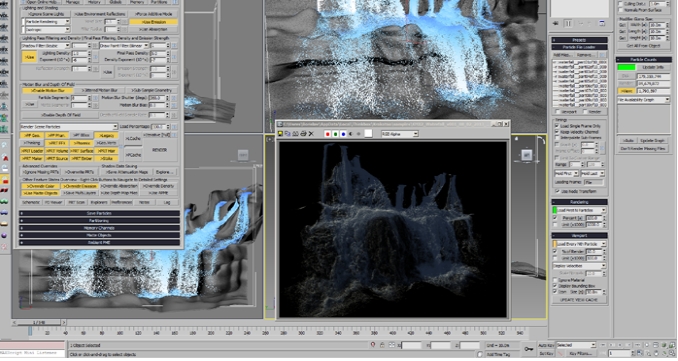The image size is (678, 361).
Task: Open the RGB Alpha channel dropdown
Action: 400,134
